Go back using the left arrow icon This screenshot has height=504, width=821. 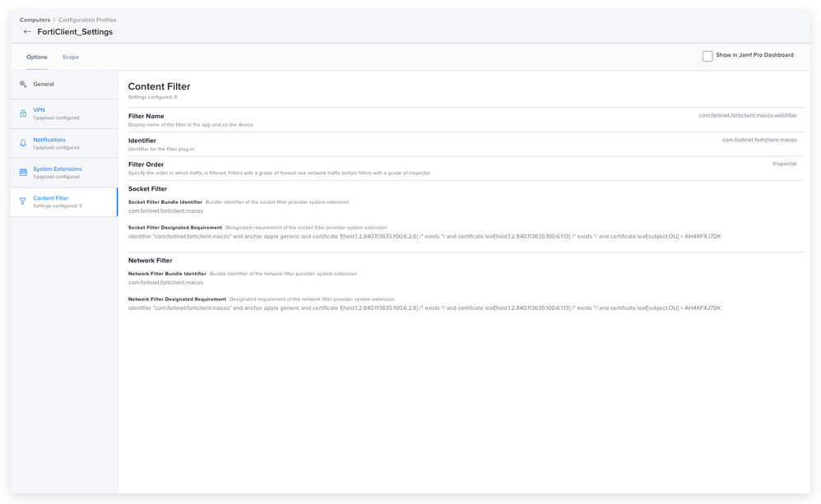pos(27,32)
